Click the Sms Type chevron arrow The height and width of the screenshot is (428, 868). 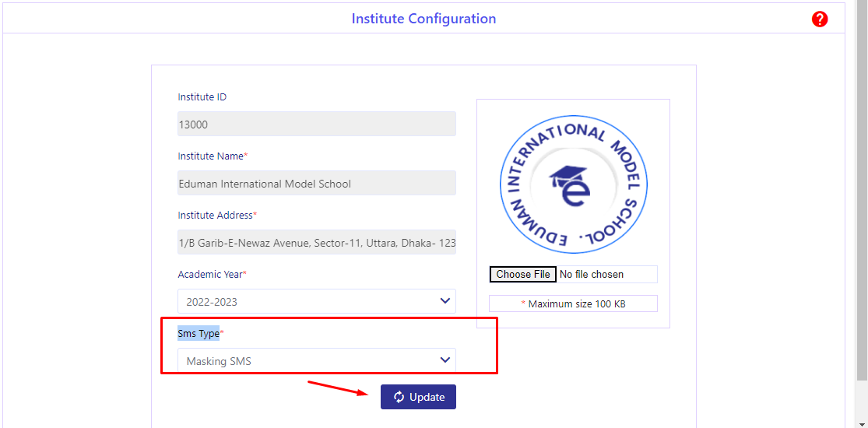coord(445,360)
